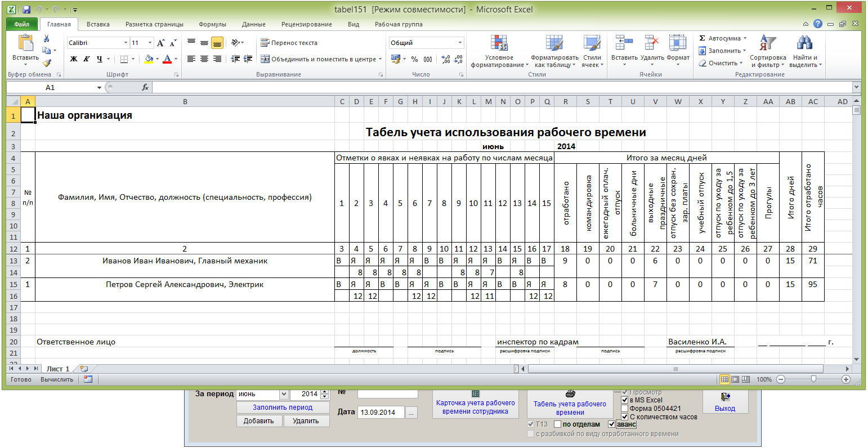This screenshot has height=448, width=868.
Task: Apply bold formatting with Ж button
Action: [x=74, y=59]
